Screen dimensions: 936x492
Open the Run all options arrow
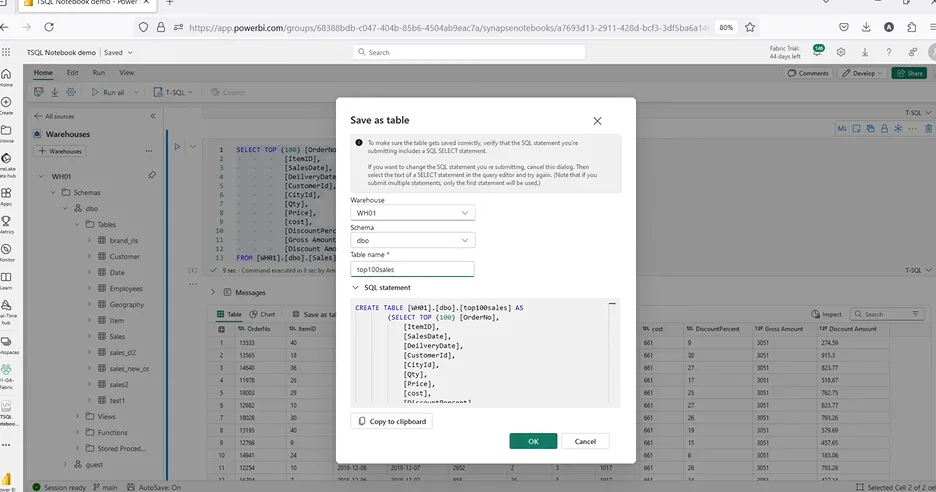(x=136, y=92)
